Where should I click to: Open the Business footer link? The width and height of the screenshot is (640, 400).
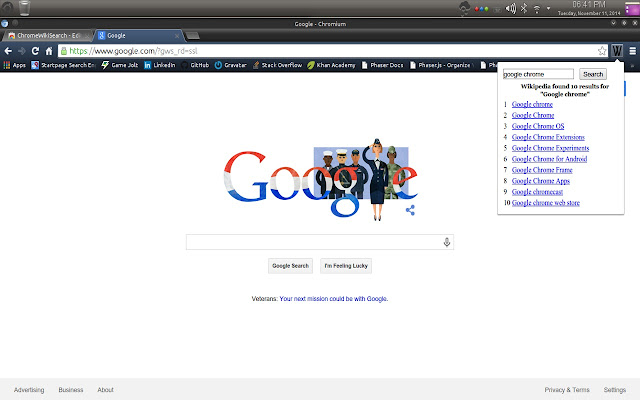pyautogui.click(x=71, y=390)
